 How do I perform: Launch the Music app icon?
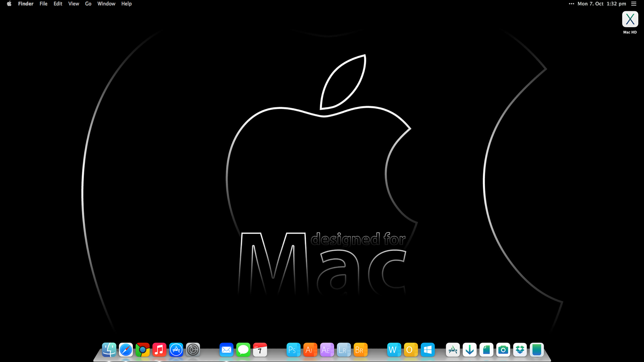159,350
